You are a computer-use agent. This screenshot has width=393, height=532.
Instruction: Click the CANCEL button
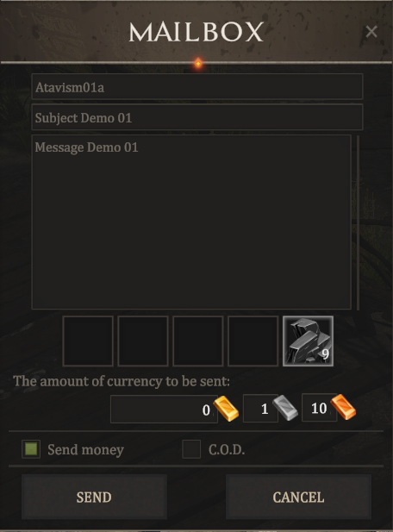point(298,497)
